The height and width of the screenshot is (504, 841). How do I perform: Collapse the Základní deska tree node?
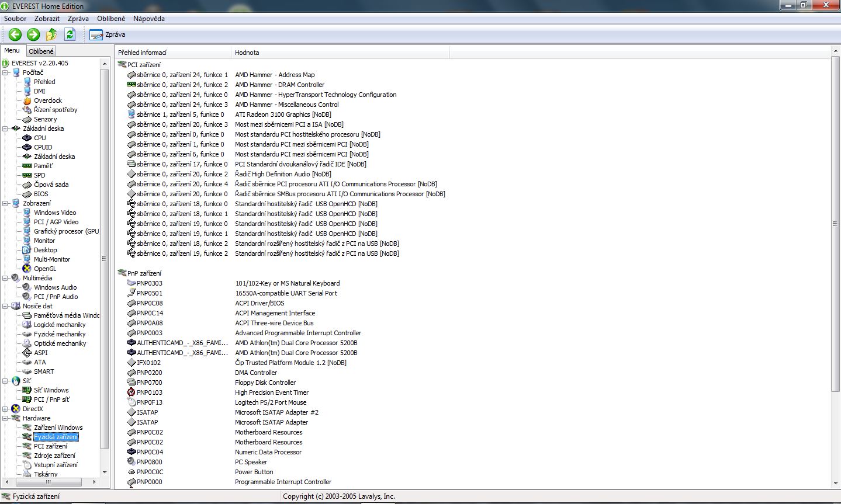(x=5, y=128)
